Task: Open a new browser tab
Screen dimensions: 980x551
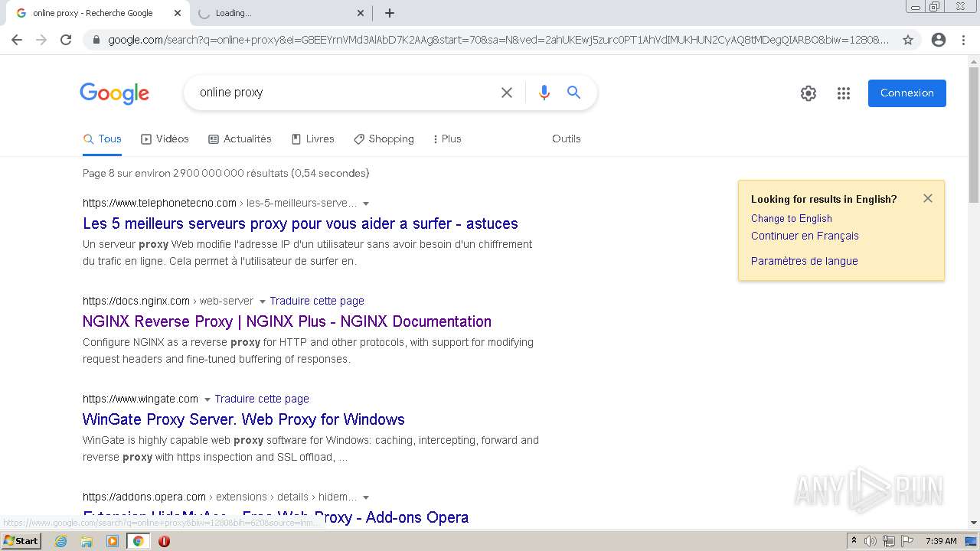Action: tap(389, 13)
